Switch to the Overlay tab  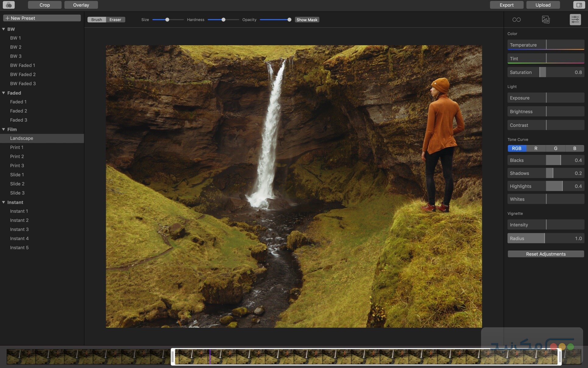(x=80, y=5)
